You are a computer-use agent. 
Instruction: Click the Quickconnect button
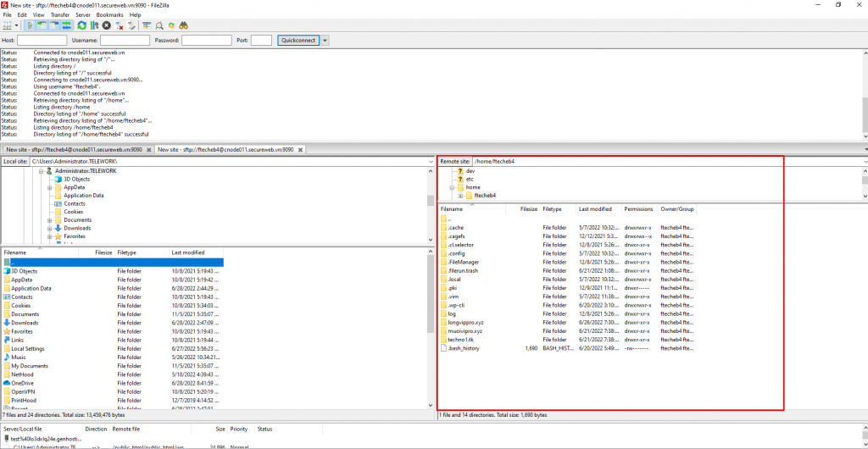(x=298, y=40)
